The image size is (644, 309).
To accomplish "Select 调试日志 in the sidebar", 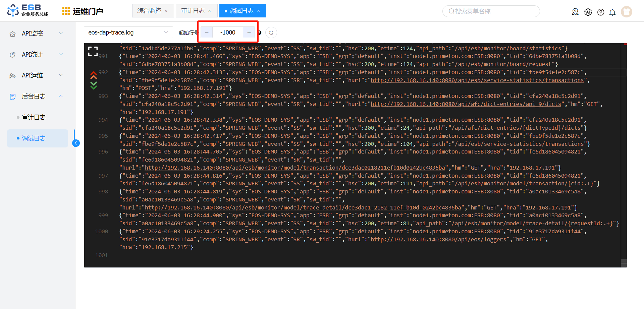I will (38, 138).
